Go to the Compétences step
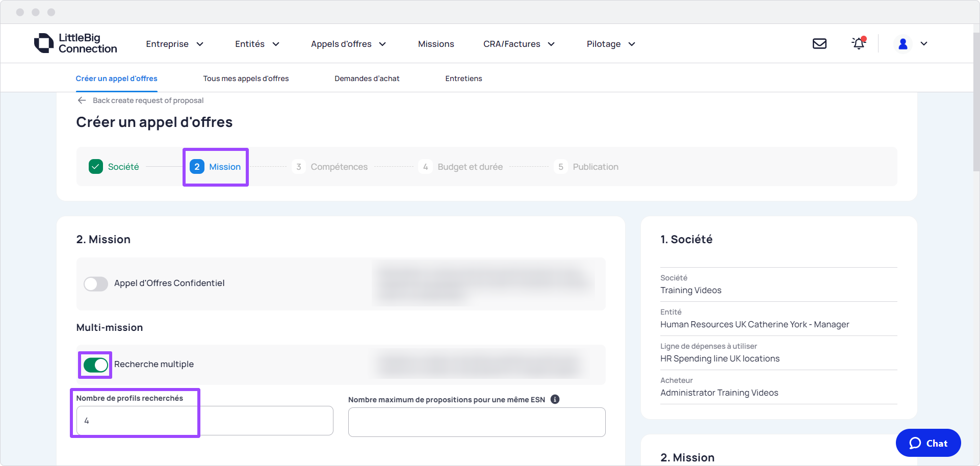 click(339, 167)
